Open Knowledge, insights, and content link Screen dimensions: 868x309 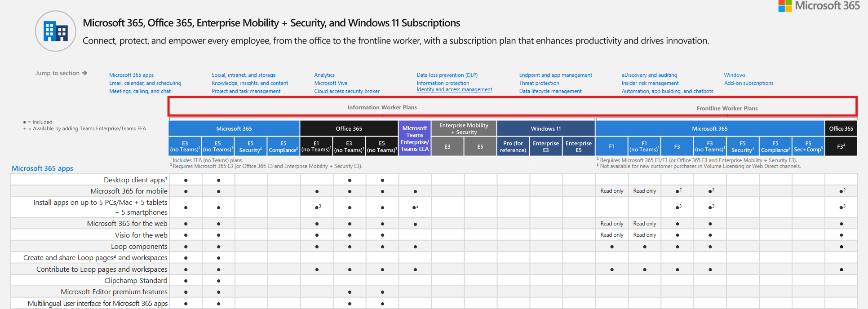250,83
